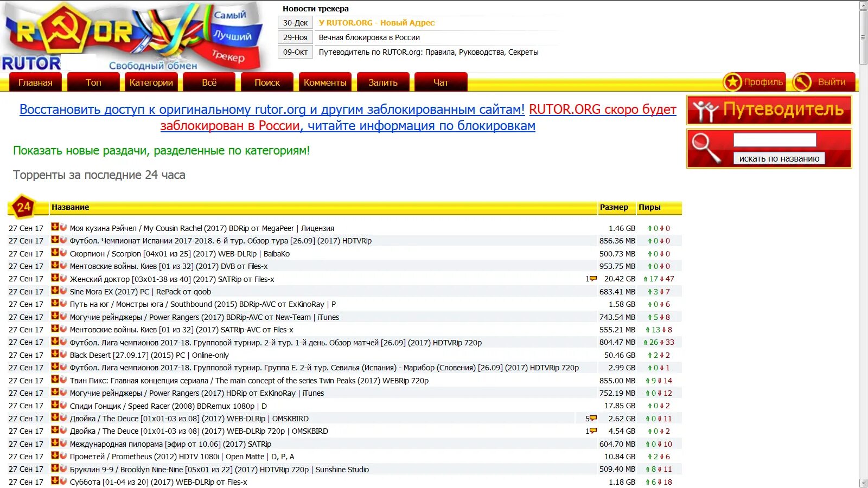Open magnet link for Моя кузина Рэйчел
The width and height of the screenshot is (868, 488).
pyautogui.click(x=63, y=227)
